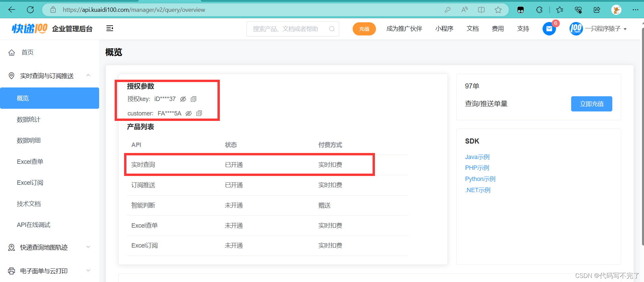Click the 立即充值 button

coord(592,104)
